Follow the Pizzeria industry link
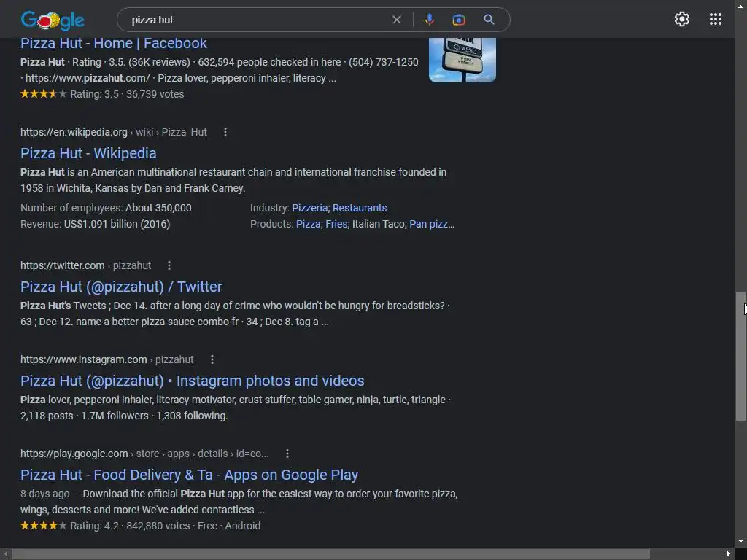Viewport: 747px width, 560px height. 309,208
